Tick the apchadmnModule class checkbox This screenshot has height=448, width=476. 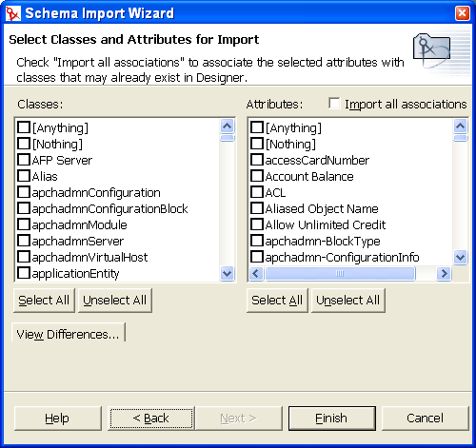(24, 224)
